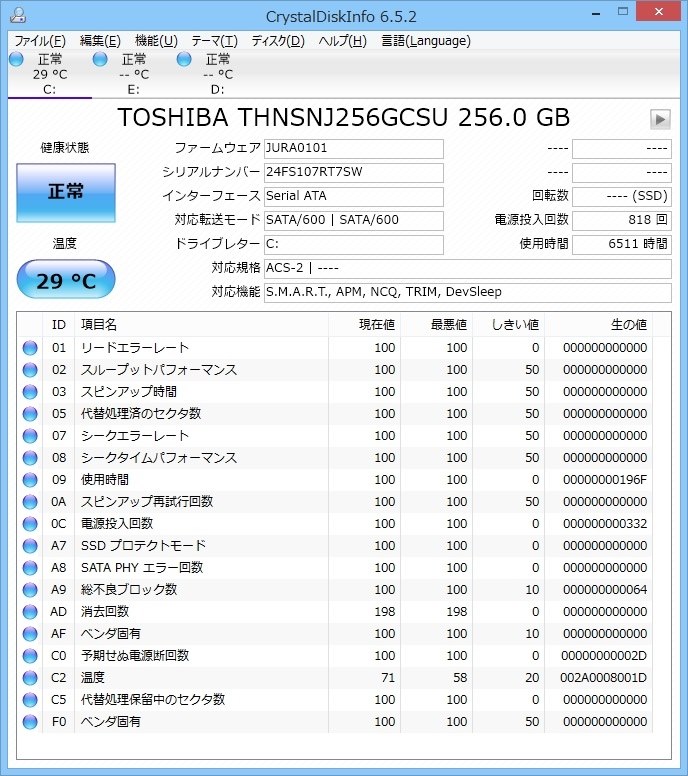
Task: Click status orb for 0A スピンアップ再試行回数
Action: point(30,502)
